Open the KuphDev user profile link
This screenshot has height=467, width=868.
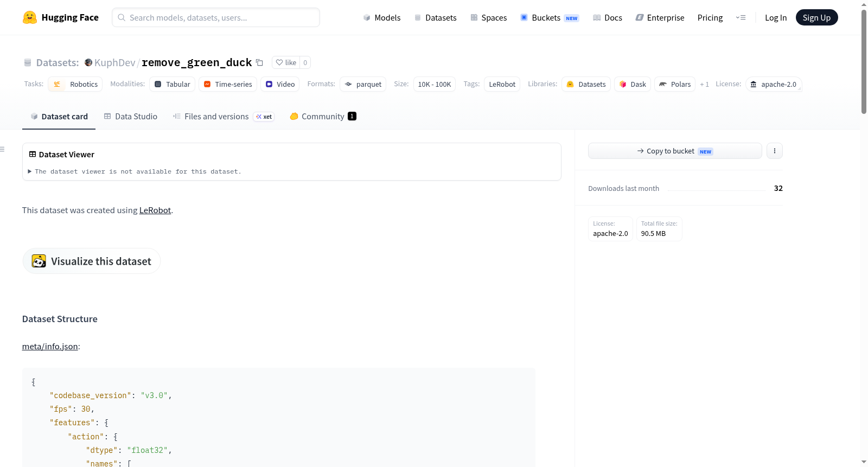(x=114, y=62)
